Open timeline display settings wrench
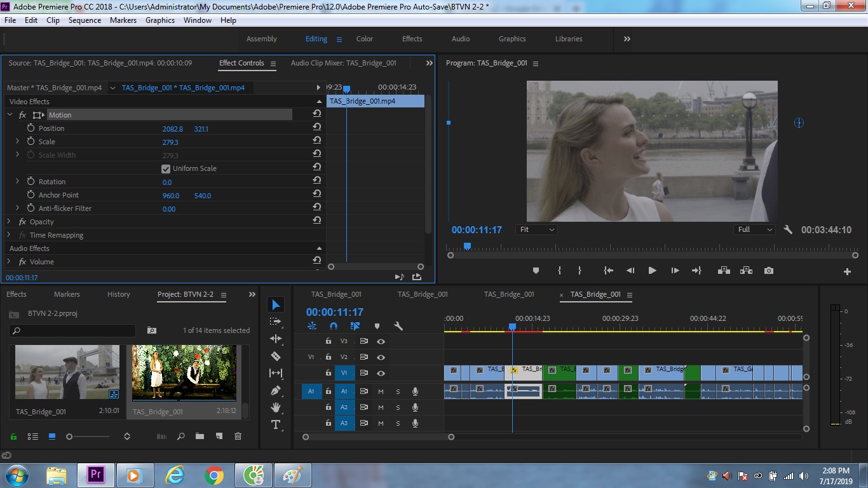Viewport: 868px width, 488px height. 398,326
